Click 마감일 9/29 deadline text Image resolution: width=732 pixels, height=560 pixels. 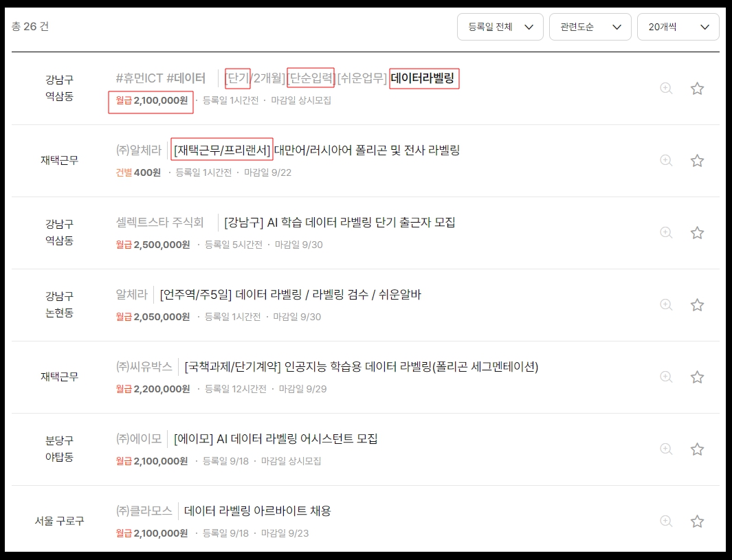click(302, 389)
